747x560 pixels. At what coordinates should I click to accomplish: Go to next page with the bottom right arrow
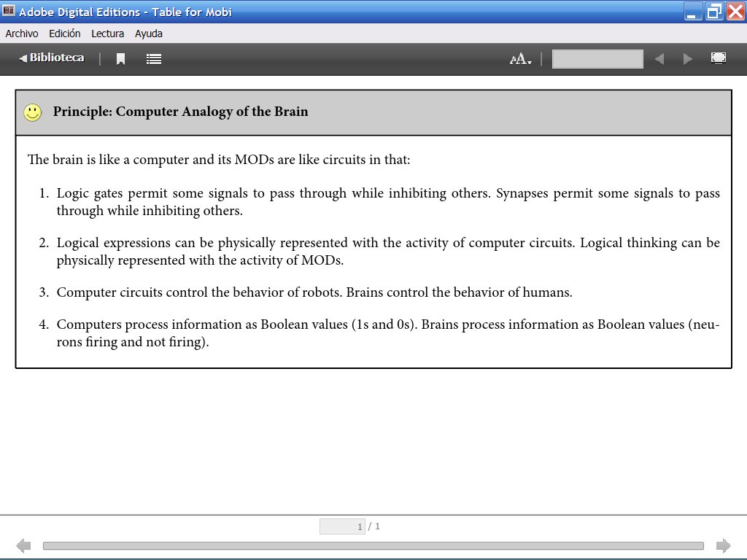click(x=723, y=545)
